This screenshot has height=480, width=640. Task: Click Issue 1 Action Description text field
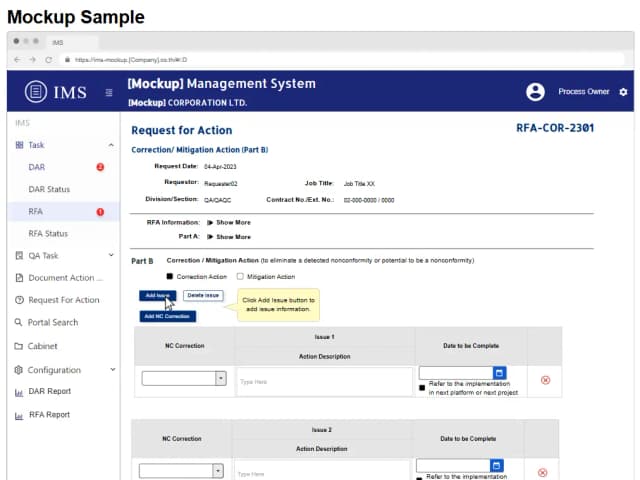coord(323,381)
